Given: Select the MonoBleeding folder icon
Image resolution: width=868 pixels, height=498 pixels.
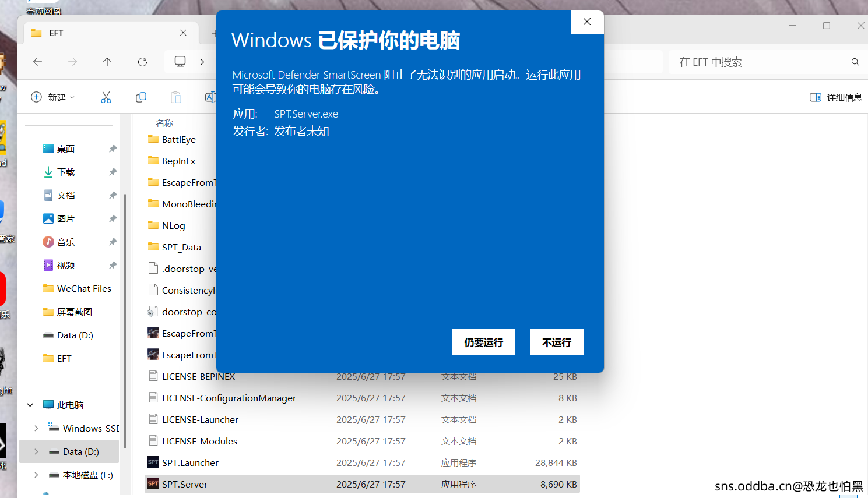Looking at the screenshot, I should (153, 203).
